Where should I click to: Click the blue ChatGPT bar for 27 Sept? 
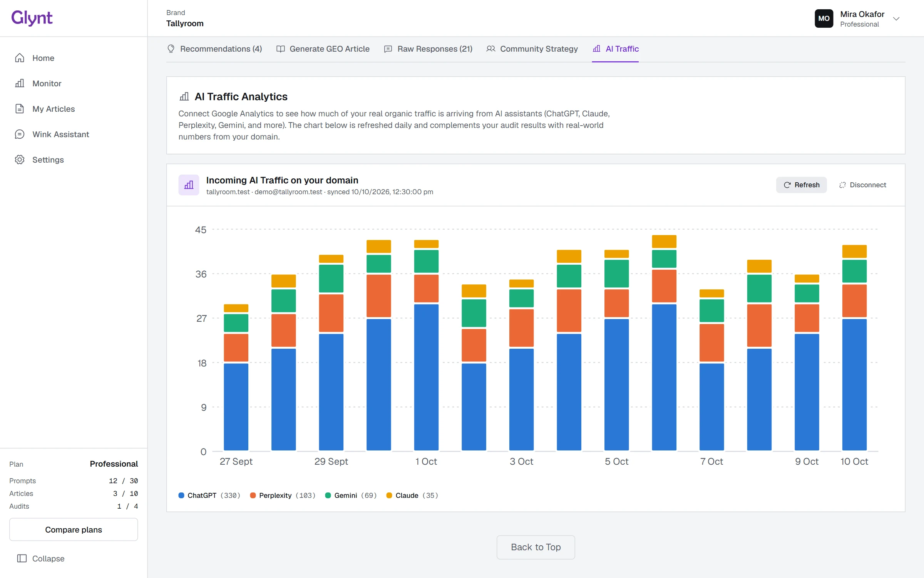tap(236, 407)
